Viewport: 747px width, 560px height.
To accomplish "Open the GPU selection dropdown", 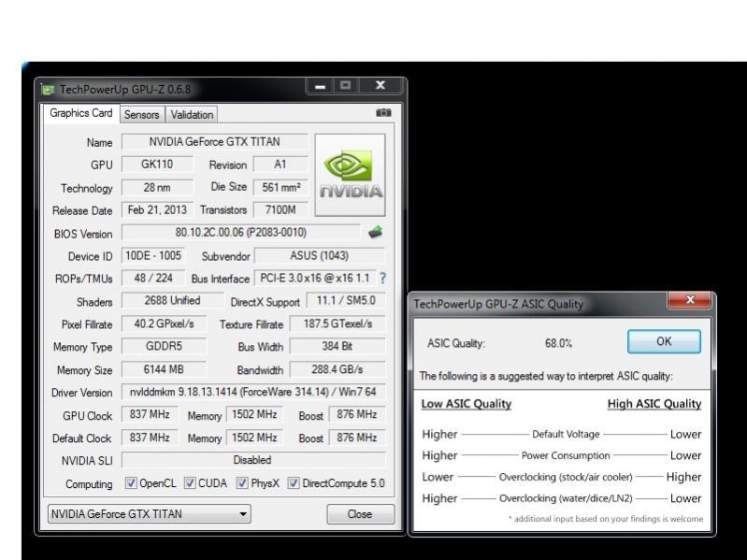I will 149,514.
